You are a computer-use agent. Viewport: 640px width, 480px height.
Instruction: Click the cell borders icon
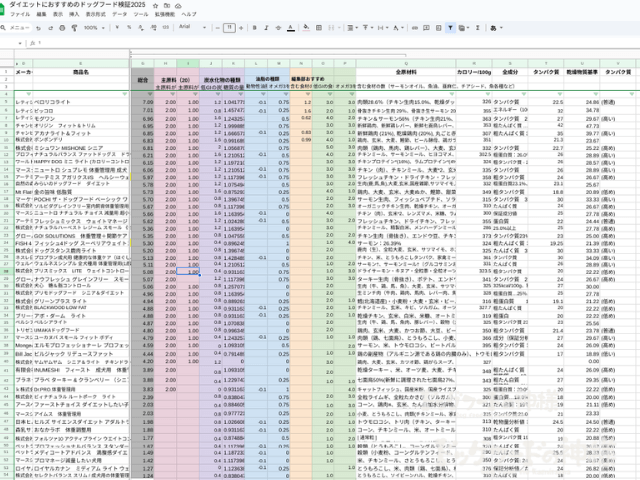pos(319,28)
